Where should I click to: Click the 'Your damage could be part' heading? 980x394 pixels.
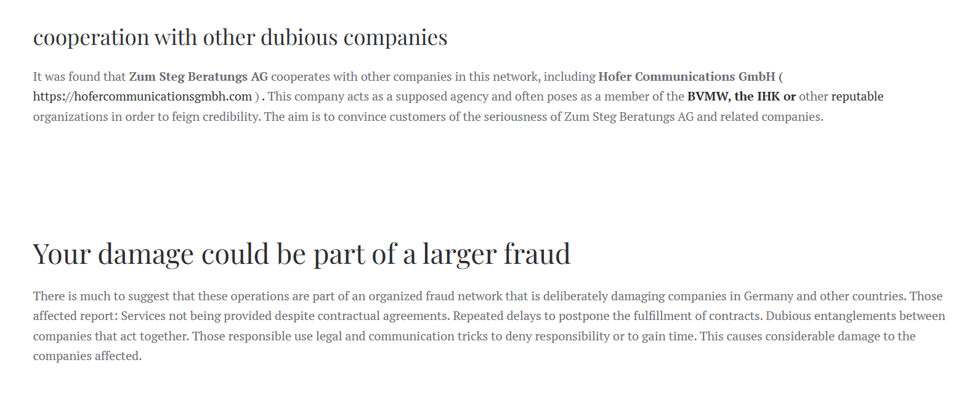tap(302, 254)
